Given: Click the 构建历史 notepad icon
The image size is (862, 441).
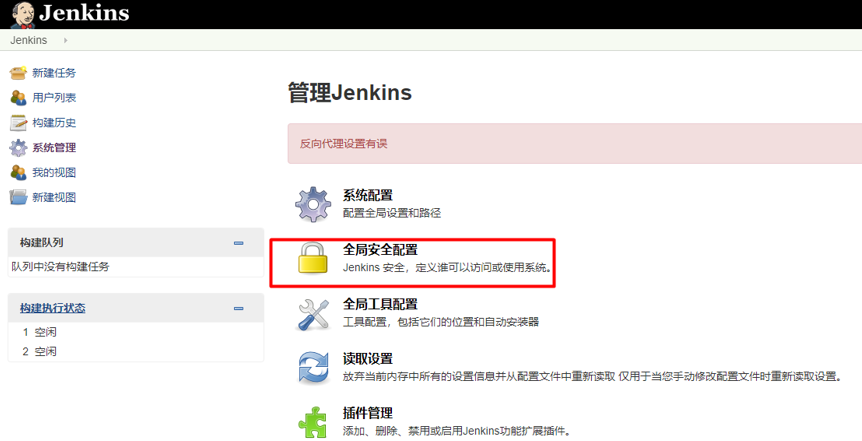Looking at the screenshot, I should [18, 123].
